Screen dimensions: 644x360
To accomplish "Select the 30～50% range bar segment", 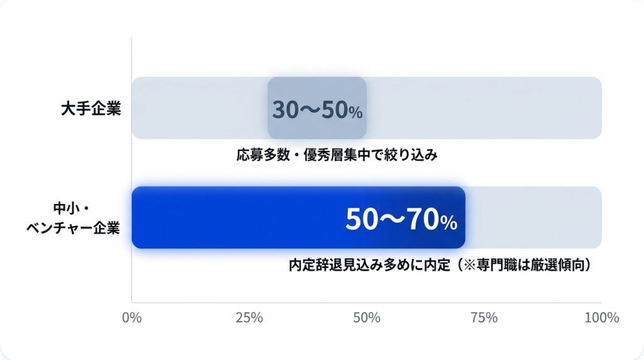I will (x=317, y=108).
